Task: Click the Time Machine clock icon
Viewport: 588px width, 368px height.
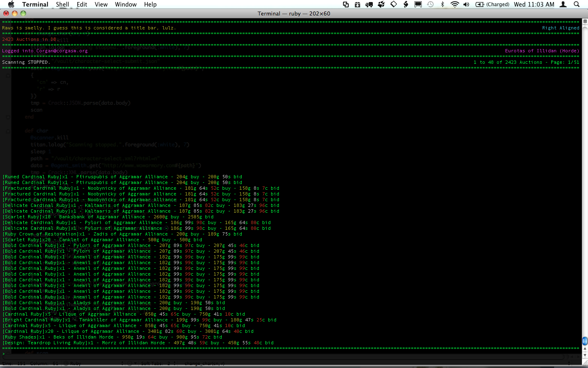Action: pyautogui.click(x=430, y=4)
